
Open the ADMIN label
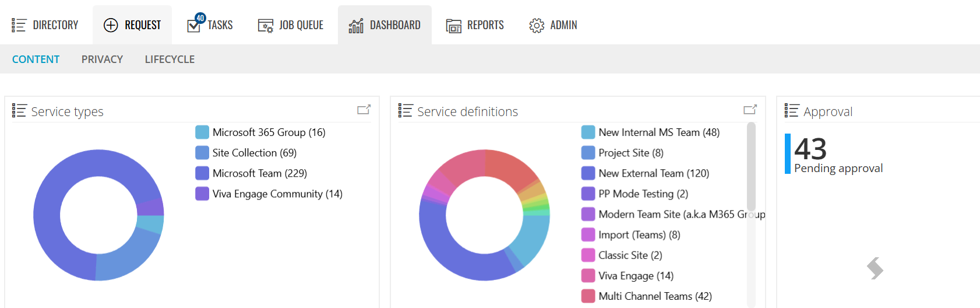[x=563, y=25]
